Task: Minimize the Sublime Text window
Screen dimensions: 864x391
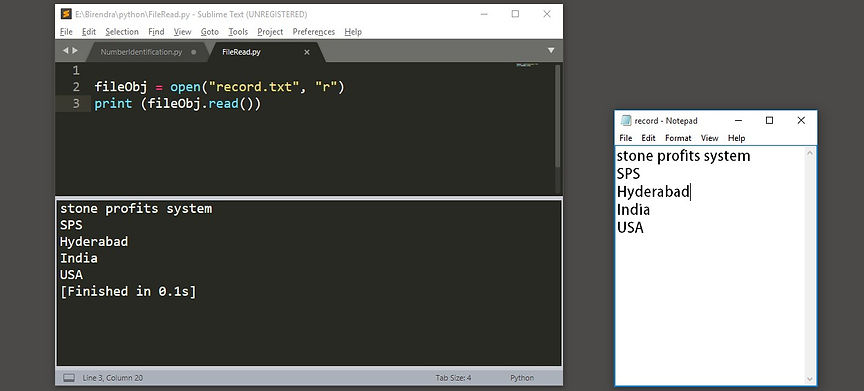Action: click(483, 14)
